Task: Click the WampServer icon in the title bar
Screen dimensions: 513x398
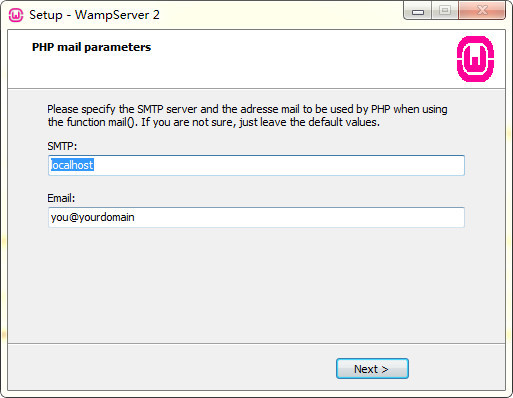Action: pos(16,15)
